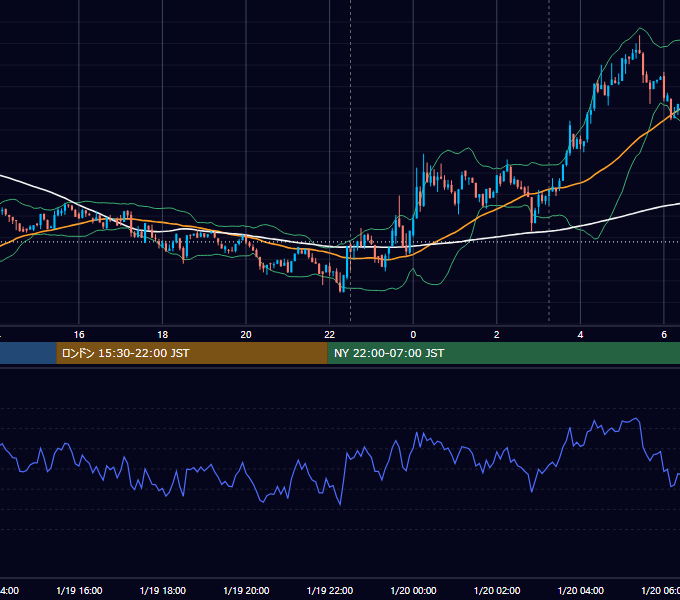This screenshot has width=680, height=600.
Task: Click the 1/19 22:00 time label
Action: click(330, 590)
